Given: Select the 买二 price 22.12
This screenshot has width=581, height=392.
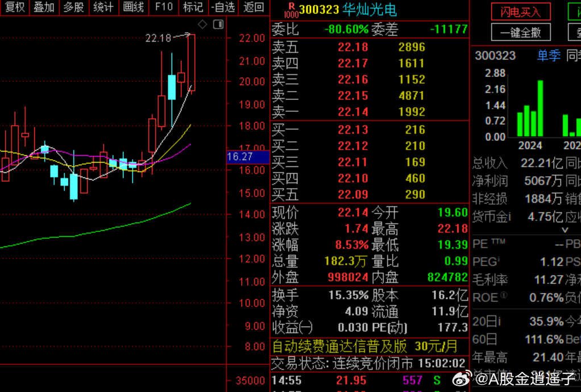Looking at the screenshot, I should pyautogui.click(x=352, y=146).
